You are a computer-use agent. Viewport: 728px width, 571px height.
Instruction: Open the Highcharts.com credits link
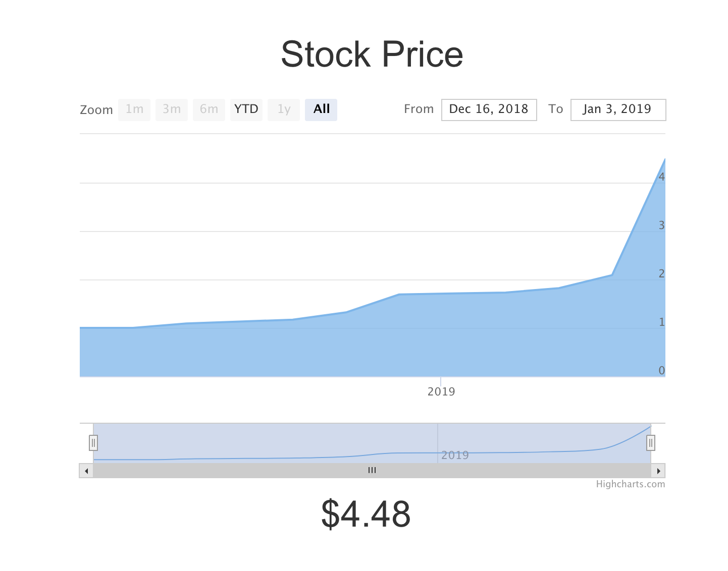(x=630, y=484)
